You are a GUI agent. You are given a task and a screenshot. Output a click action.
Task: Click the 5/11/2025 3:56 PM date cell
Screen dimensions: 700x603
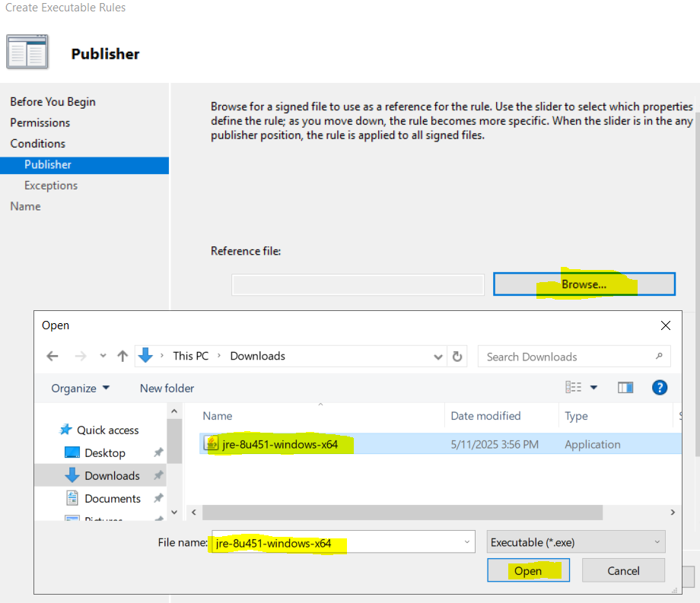(495, 444)
